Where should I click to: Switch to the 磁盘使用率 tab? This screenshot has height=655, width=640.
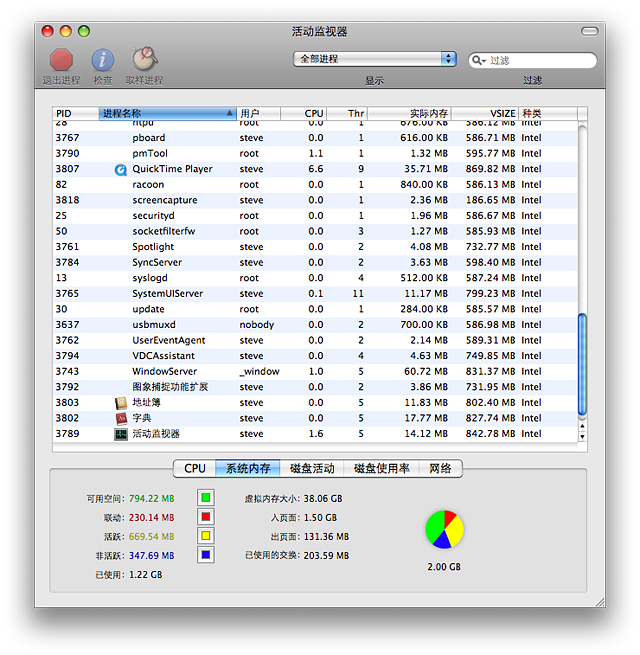[381, 468]
